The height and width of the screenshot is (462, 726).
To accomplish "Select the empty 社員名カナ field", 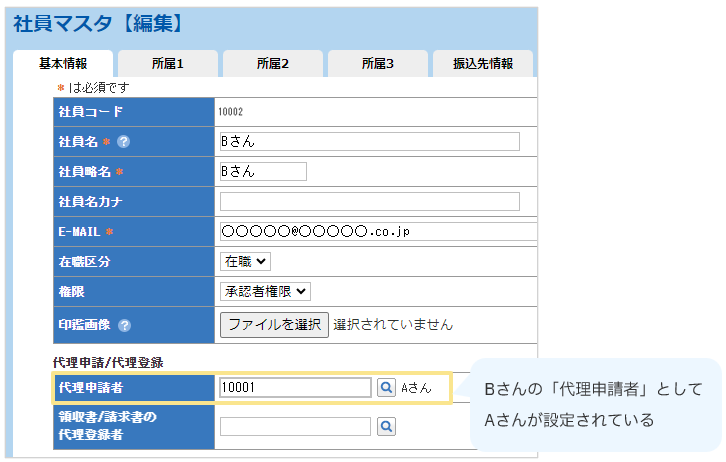I will point(369,201).
